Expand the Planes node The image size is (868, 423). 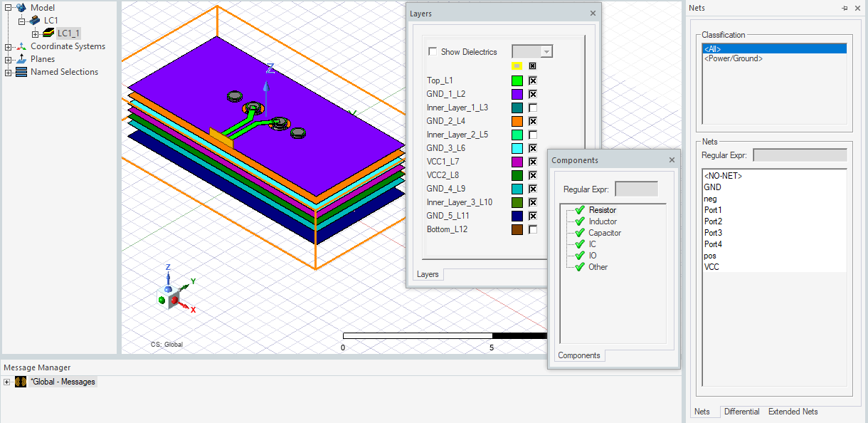click(x=8, y=59)
